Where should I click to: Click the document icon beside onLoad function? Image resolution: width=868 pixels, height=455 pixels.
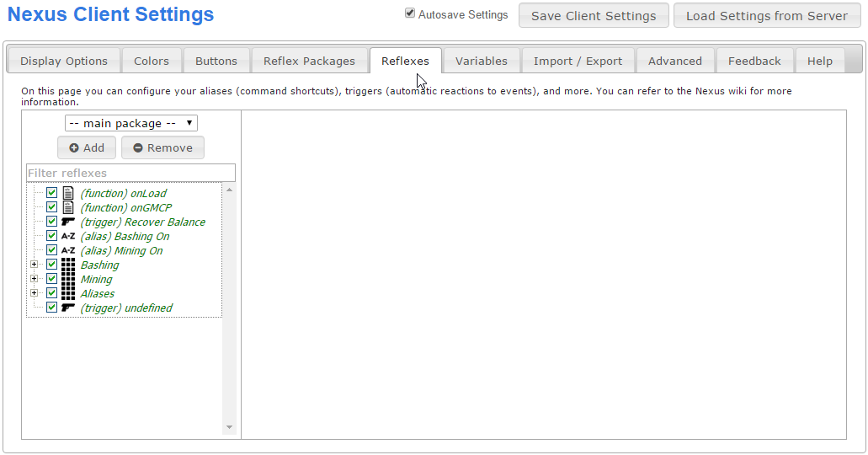pyautogui.click(x=68, y=193)
